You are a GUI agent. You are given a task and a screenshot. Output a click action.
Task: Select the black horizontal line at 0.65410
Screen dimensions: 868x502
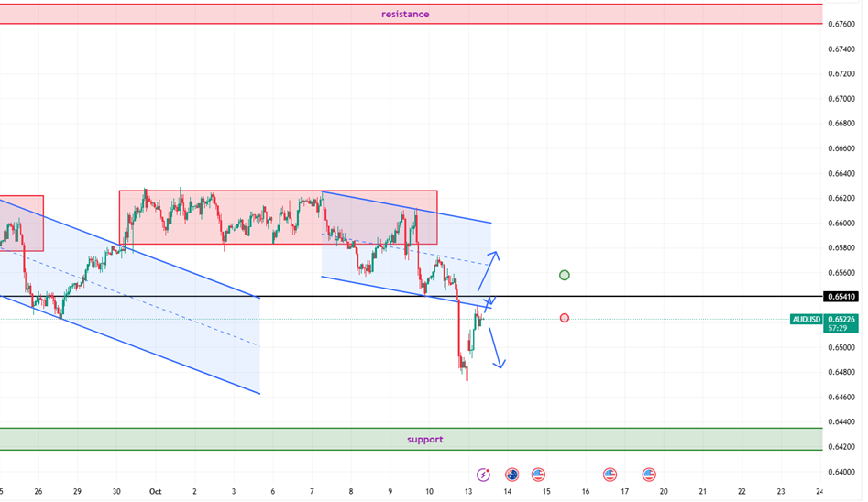[642, 297]
